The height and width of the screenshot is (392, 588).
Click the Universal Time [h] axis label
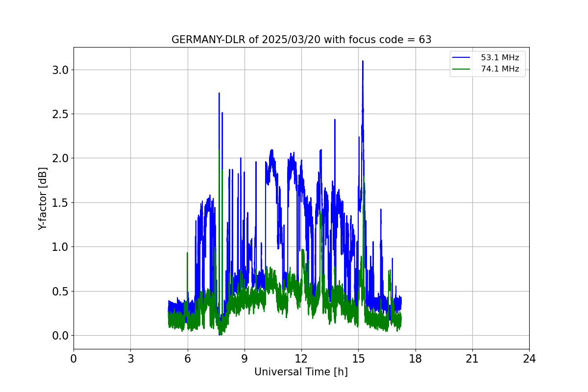pos(301,372)
